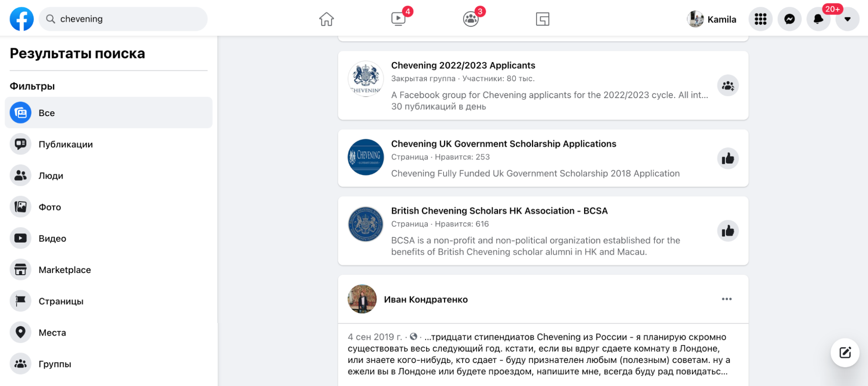Open the Gaming tab icon in top bar
This screenshot has height=386, width=868.
[x=543, y=19]
